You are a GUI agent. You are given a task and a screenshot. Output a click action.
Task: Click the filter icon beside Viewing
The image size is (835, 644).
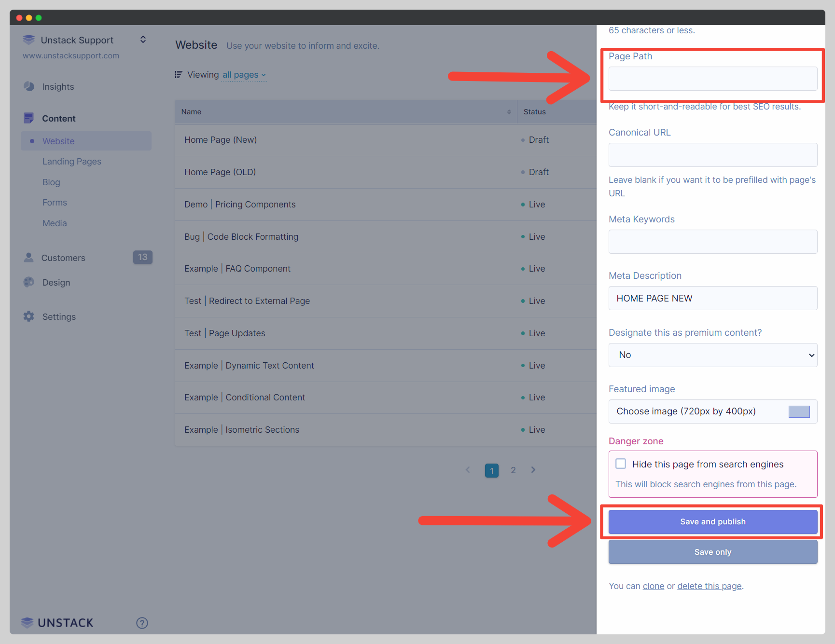point(178,74)
